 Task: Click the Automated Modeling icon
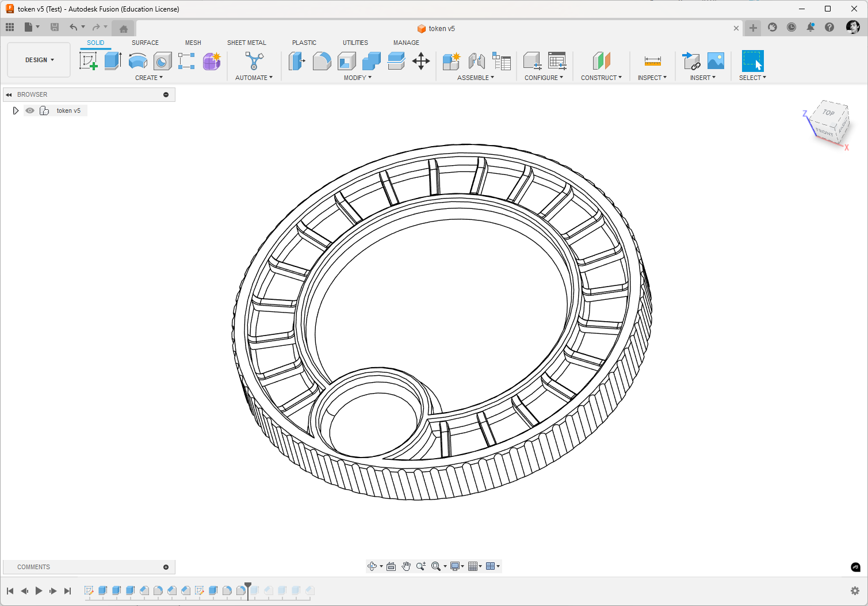point(254,61)
